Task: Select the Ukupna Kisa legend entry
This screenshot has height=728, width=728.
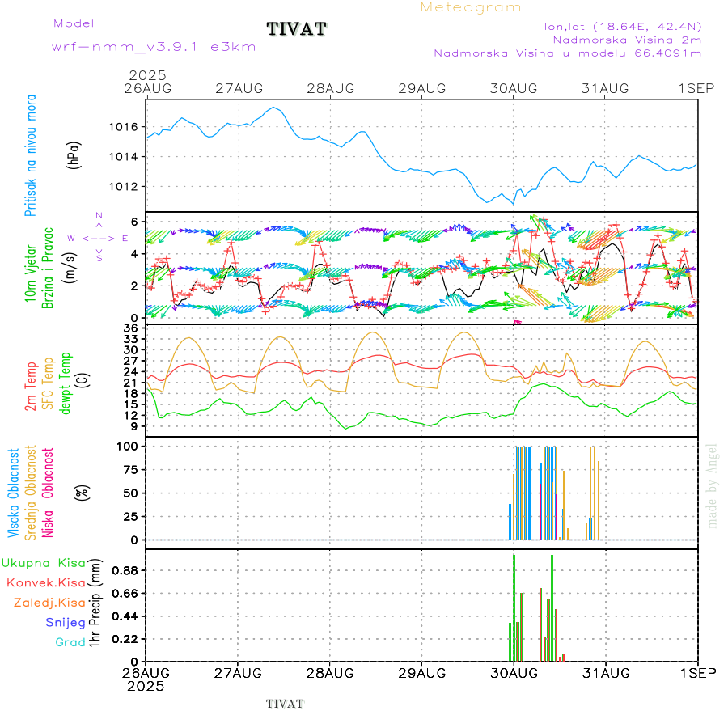Action: click(43, 562)
